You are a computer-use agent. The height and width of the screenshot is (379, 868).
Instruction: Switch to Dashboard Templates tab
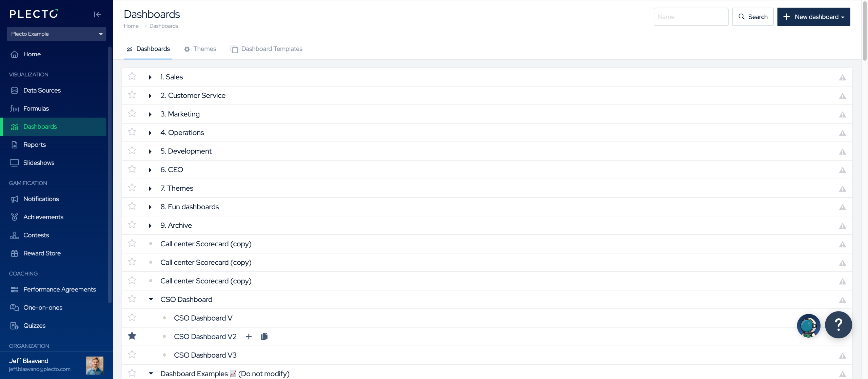click(267, 49)
